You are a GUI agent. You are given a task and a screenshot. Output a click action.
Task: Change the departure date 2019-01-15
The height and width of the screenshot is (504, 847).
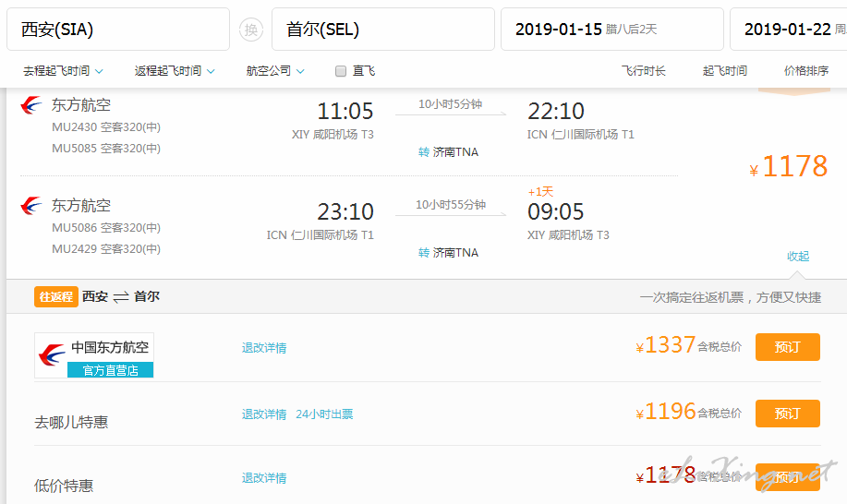[x=612, y=30]
